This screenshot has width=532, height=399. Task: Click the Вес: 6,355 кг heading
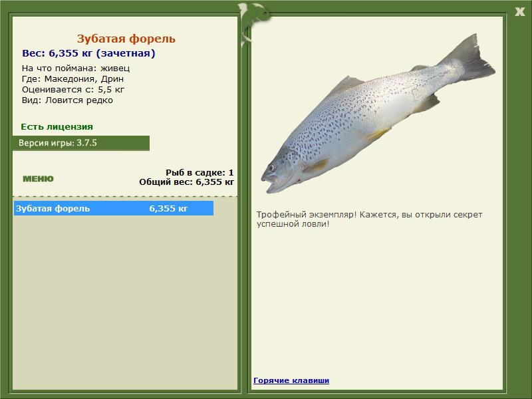click(x=88, y=53)
